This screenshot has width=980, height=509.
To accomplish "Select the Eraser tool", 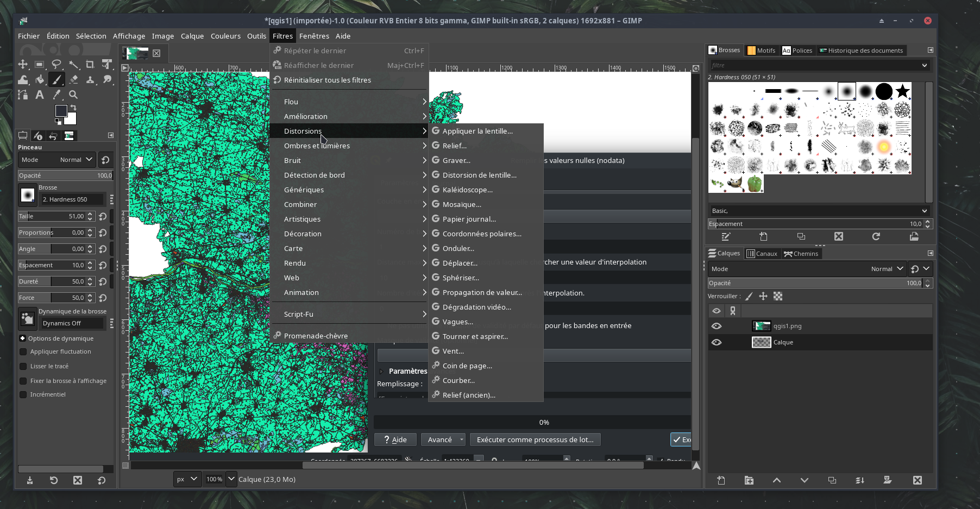I will (x=73, y=80).
